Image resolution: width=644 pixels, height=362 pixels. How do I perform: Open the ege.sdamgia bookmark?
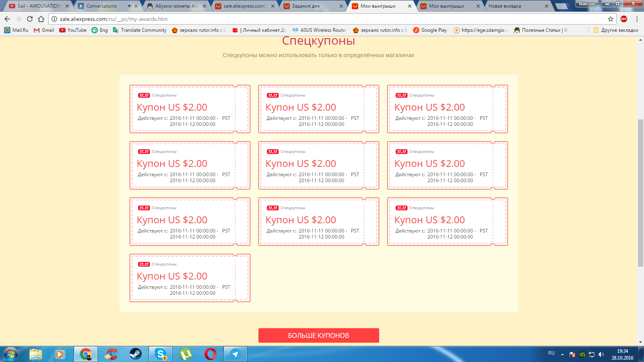point(481,30)
